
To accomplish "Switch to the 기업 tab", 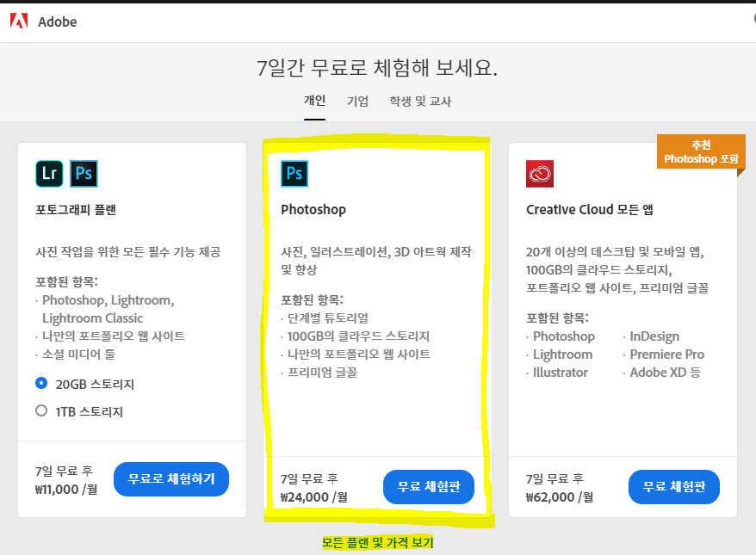I will [x=357, y=102].
